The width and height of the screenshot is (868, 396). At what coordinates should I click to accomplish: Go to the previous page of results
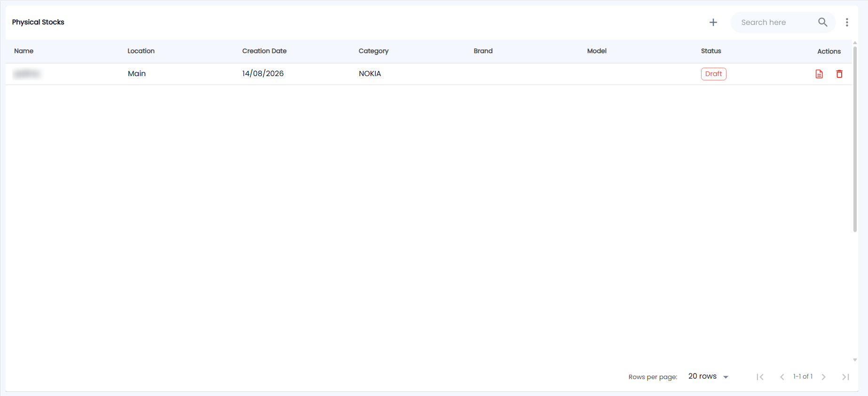(x=782, y=377)
